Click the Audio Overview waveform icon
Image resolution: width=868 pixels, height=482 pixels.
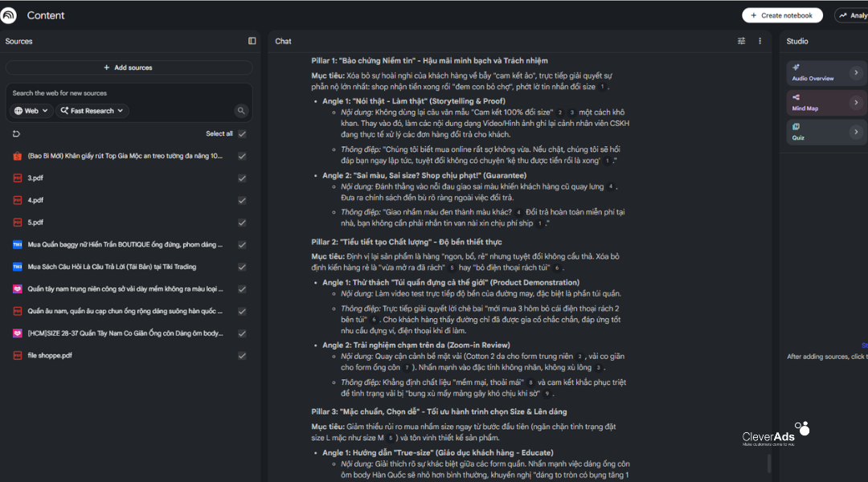pos(796,67)
